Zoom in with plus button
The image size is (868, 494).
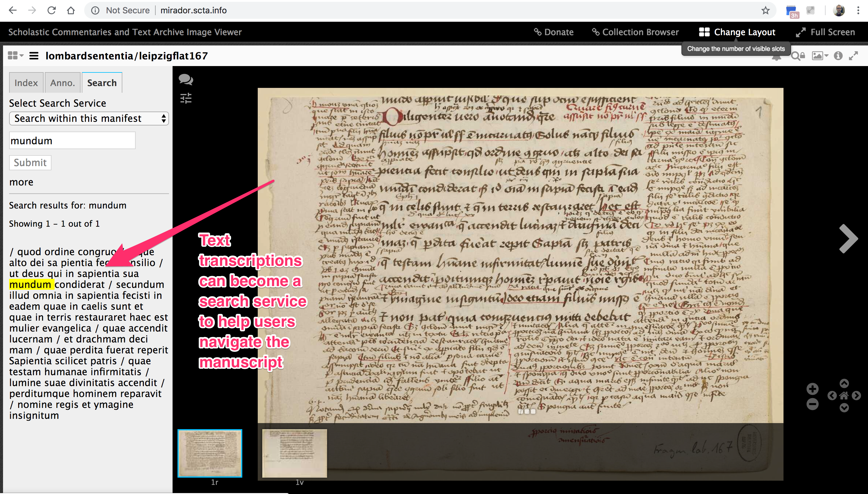(x=812, y=389)
